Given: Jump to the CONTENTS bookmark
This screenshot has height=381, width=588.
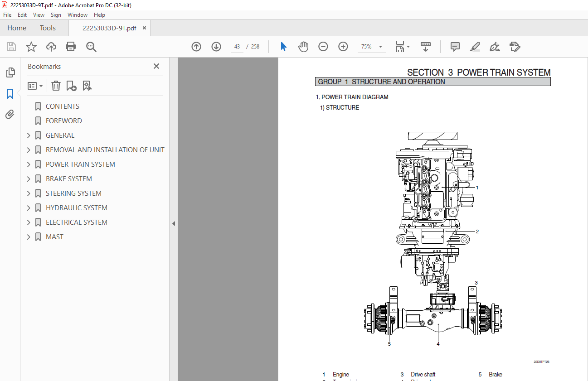Looking at the screenshot, I should coord(63,106).
